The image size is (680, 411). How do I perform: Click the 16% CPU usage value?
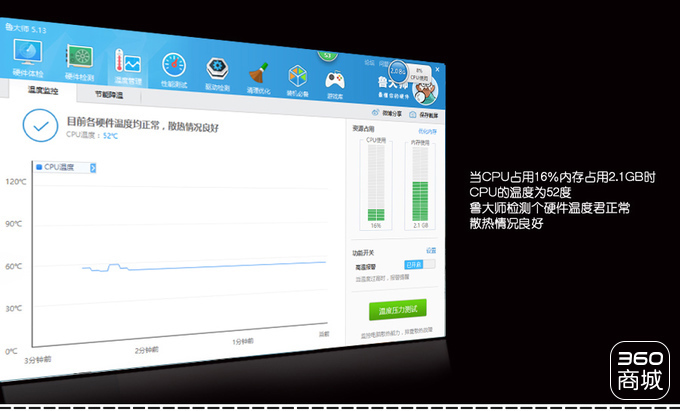click(376, 226)
